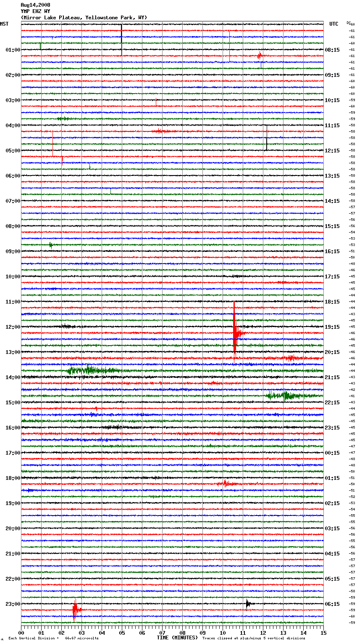The height and width of the screenshot is (644, 357).
Task: Click the small green event on the 08:45 trace
Action: pyautogui.click(x=51, y=245)
